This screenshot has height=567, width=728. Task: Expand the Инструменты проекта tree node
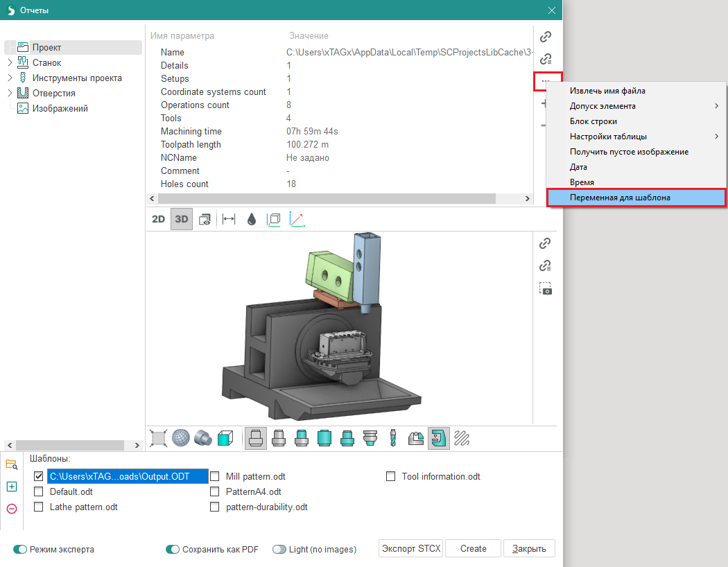[10, 78]
